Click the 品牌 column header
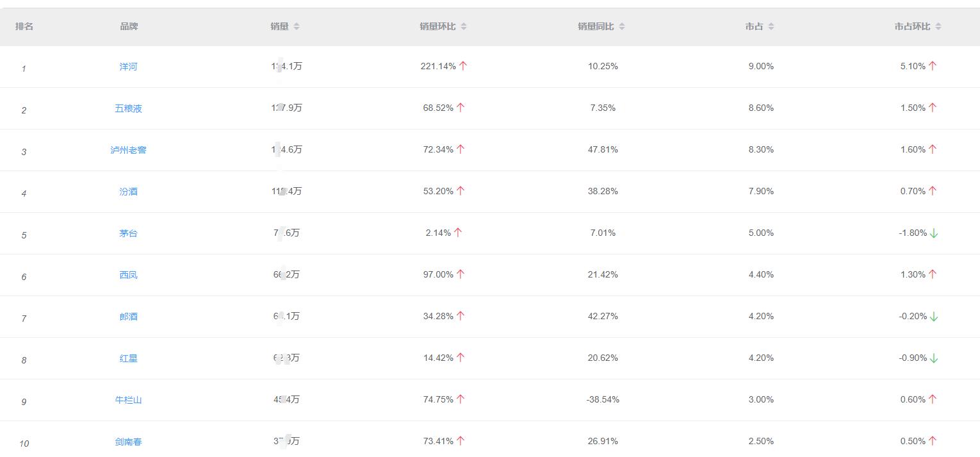980x457 pixels. pyautogui.click(x=129, y=26)
